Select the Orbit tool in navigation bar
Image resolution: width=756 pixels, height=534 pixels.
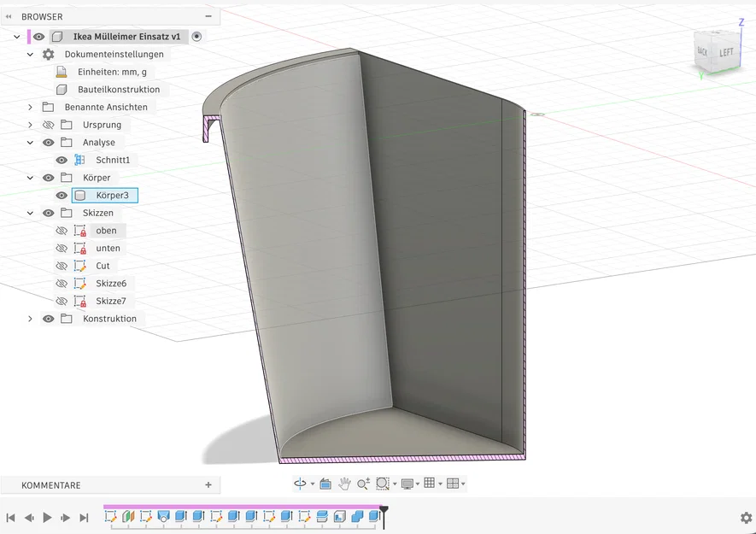point(300,484)
